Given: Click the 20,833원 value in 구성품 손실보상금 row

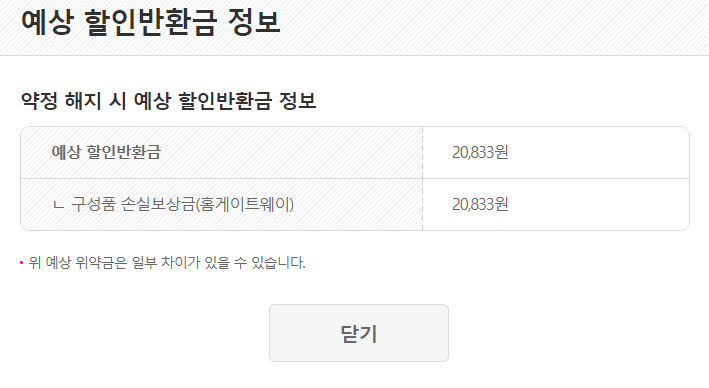Looking at the screenshot, I should coord(480,204).
